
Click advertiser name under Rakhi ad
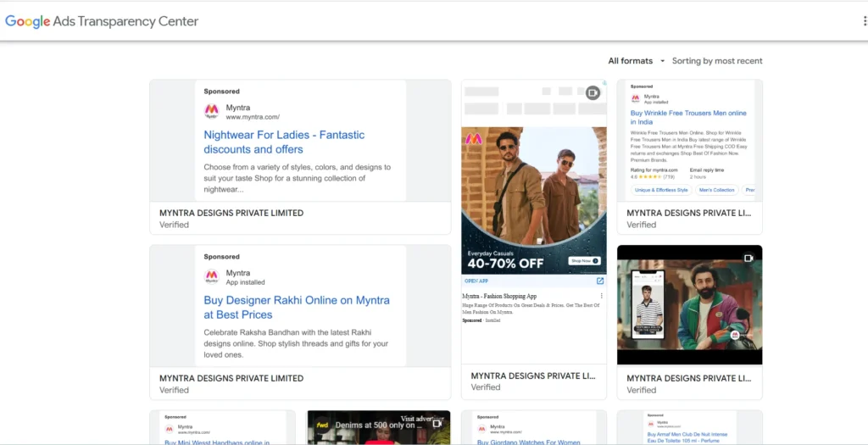click(x=231, y=379)
